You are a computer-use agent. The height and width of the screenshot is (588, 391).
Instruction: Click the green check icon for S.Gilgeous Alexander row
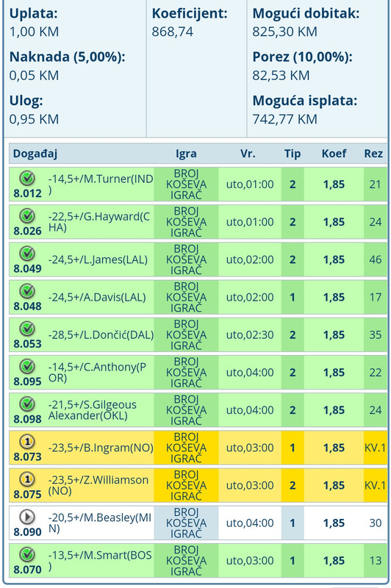(x=27, y=404)
